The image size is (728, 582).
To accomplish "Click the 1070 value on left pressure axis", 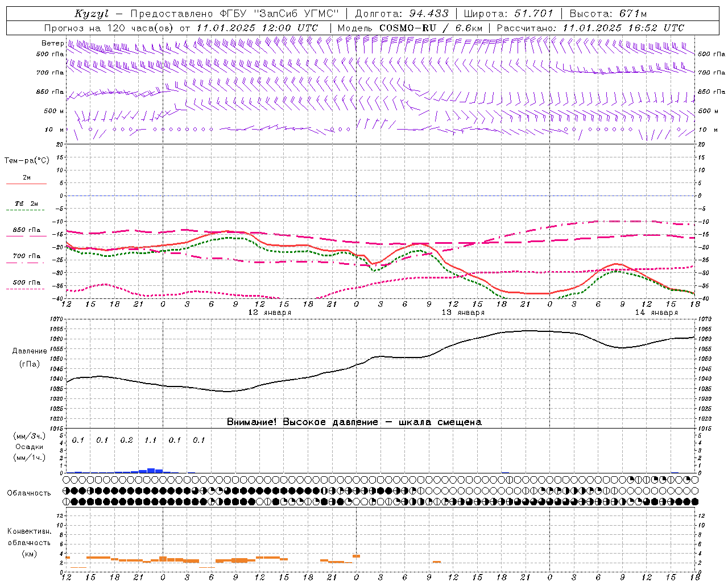I will pos(57,319).
